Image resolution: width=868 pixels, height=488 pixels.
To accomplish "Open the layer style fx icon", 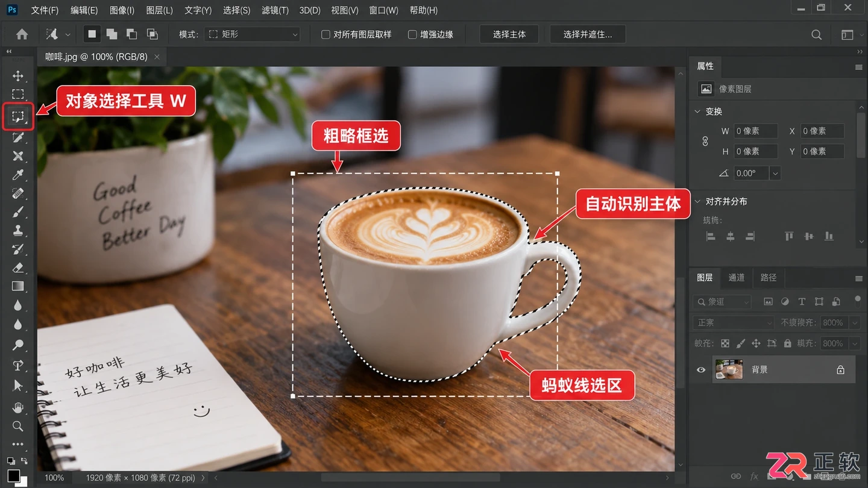I will tap(753, 476).
